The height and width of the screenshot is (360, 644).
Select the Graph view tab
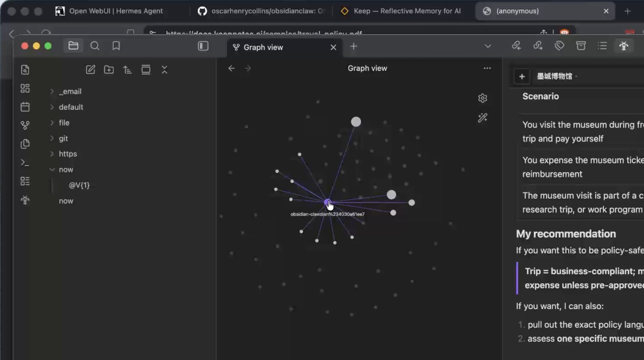pyautogui.click(x=263, y=47)
